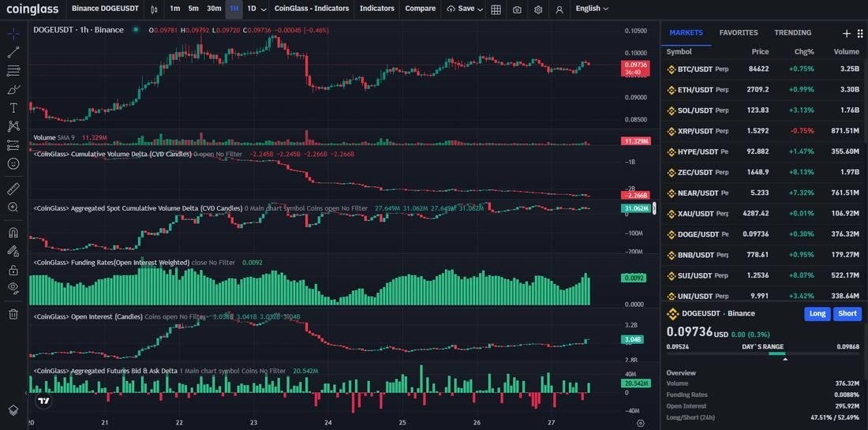Open the English language dropdown
The image size is (868, 430).
point(592,9)
